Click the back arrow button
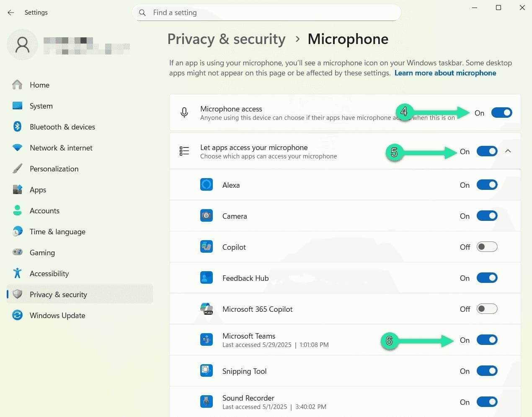The height and width of the screenshot is (417, 532). [x=10, y=12]
